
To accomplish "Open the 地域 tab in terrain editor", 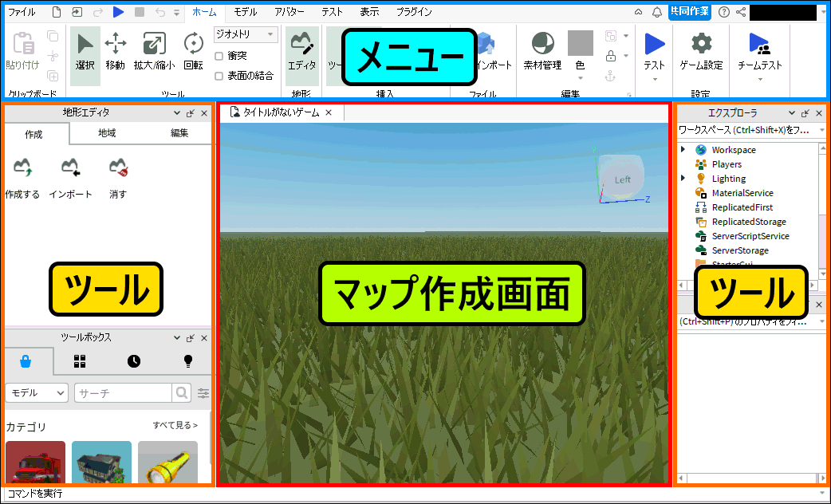I will tap(107, 133).
